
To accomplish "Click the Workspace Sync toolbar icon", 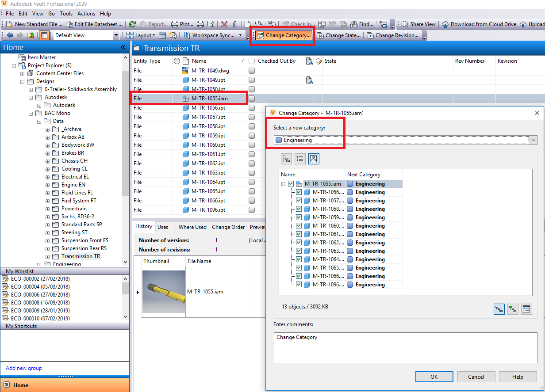I will [187, 35].
